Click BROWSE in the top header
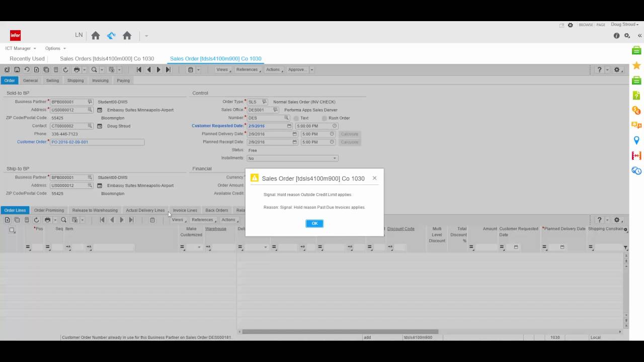The image size is (644, 362). click(586, 25)
